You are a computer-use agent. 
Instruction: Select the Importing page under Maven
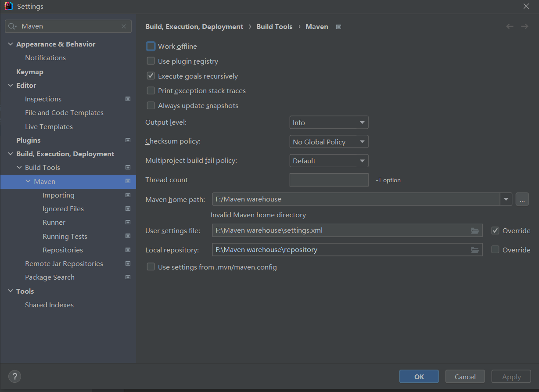point(58,195)
